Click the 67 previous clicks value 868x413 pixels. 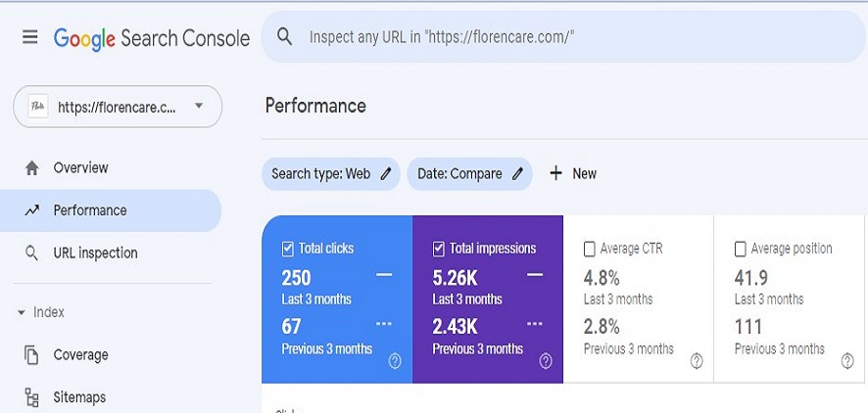tap(291, 327)
